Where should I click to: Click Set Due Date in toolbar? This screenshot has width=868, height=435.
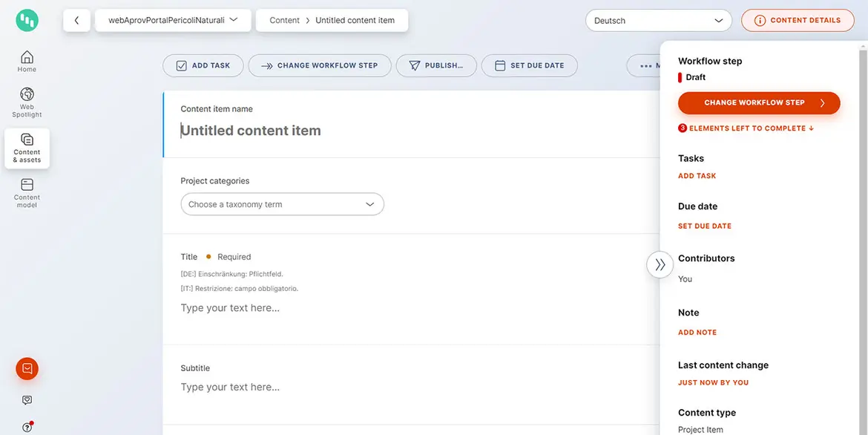(529, 65)
